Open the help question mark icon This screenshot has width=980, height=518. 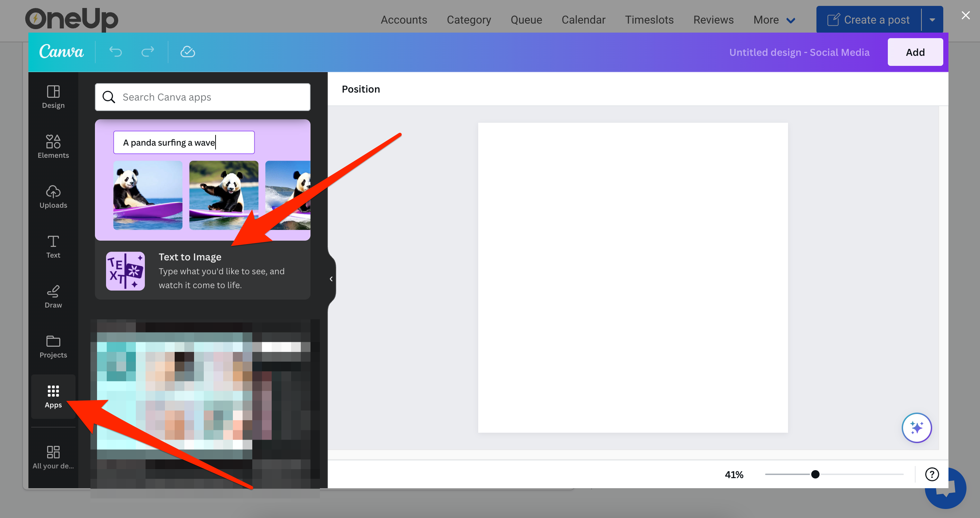[x=932, y=474]
